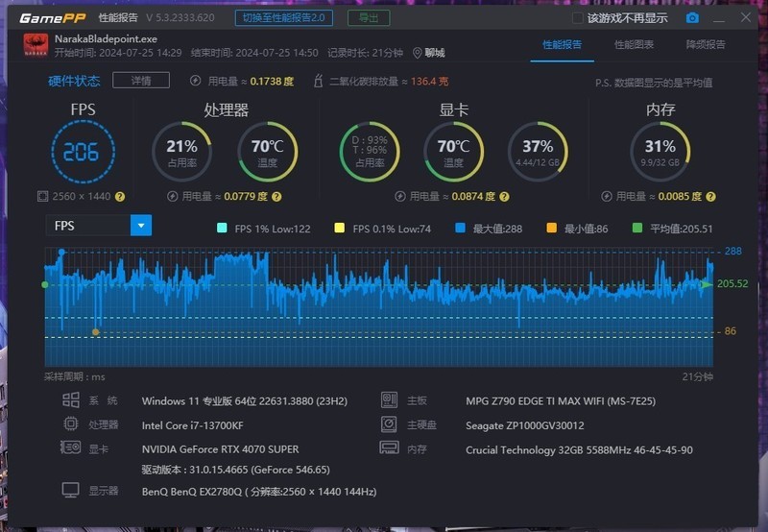The height and width of the screenshot is (532, 768).
Task: Click the yellow FPS 0.1% Low swatch
Action: 339,228
